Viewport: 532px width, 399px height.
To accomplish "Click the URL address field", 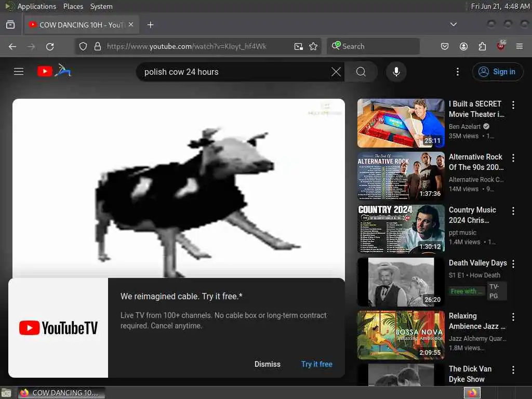I will pos(198,46).
